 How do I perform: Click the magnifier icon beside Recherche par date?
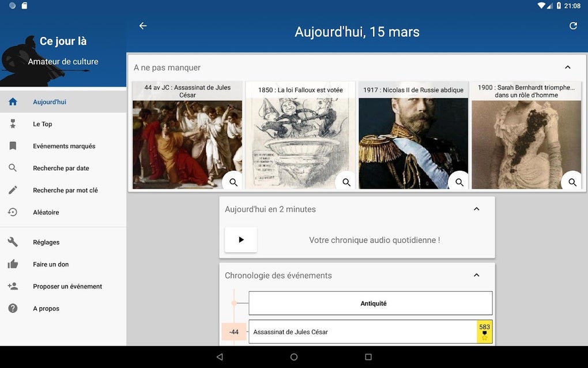point(13,168)
